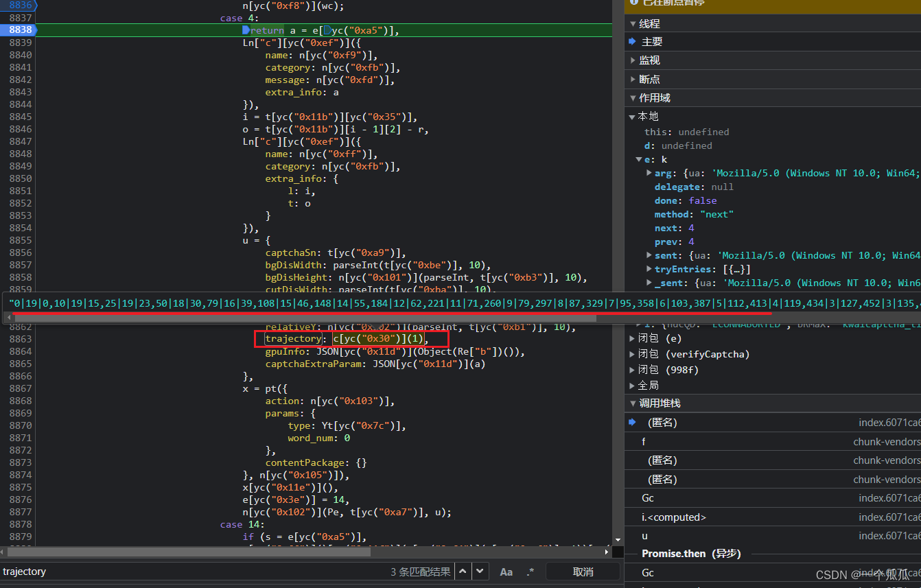Click next: 4 property
The height and width of the screenshot is (588, 921).
click(674, 228)
